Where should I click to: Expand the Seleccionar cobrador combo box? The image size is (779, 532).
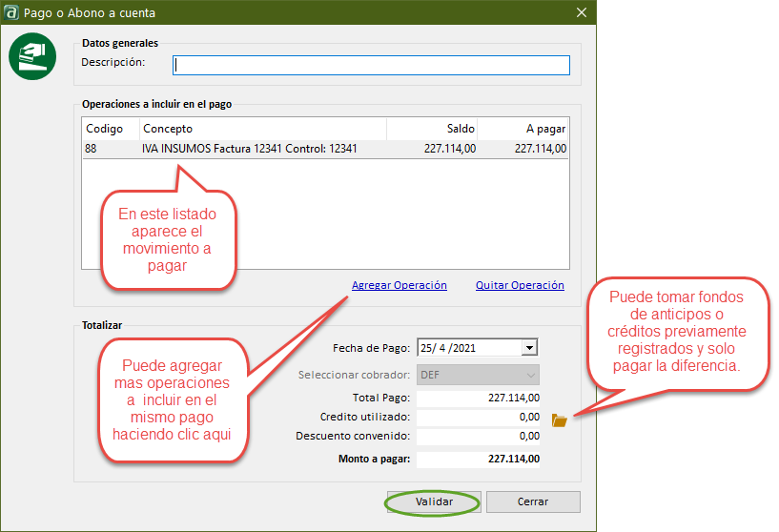530,376
